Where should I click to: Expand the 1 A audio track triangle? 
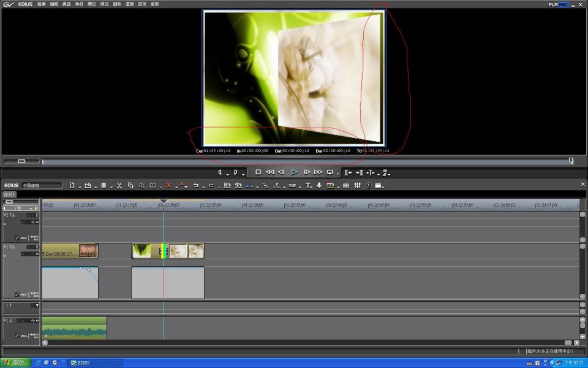click(x=6, y=321)
